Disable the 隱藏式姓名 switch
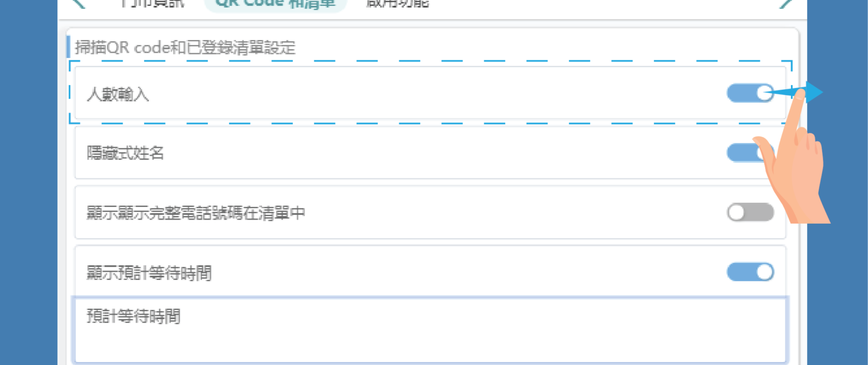 pos(745,153)
